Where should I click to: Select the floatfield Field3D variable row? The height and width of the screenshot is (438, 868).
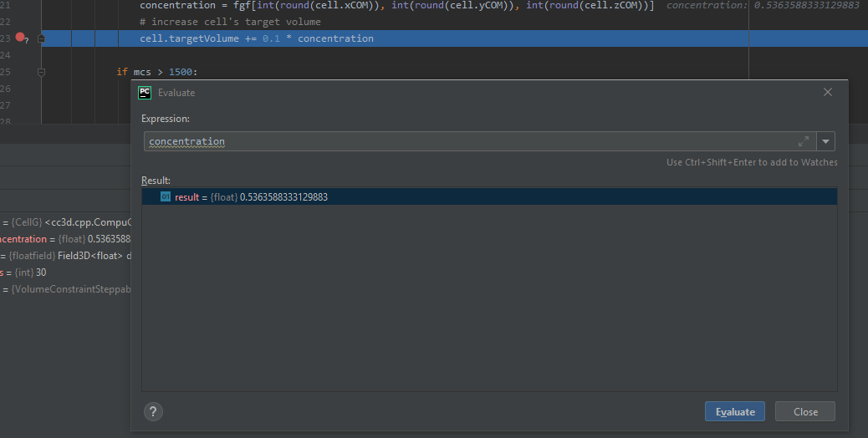pyautogui.click(x=65, y=256)
